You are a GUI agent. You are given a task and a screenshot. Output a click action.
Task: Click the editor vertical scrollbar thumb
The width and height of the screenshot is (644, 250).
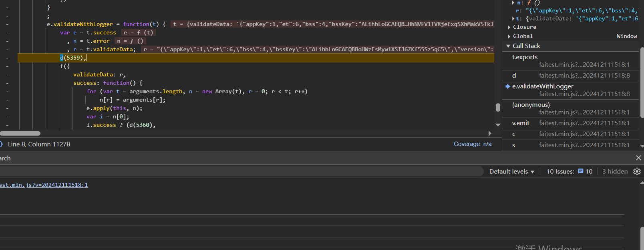tap(498, 107)
